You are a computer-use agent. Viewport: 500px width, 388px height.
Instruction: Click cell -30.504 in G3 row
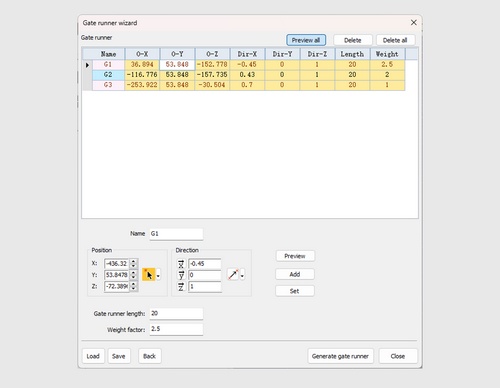point(212,85)
